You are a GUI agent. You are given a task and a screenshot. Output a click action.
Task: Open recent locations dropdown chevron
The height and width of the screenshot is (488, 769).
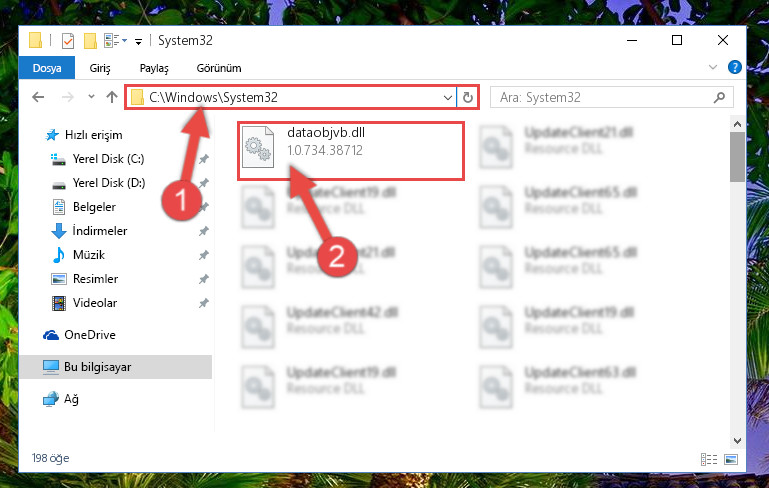coord(91,97)
